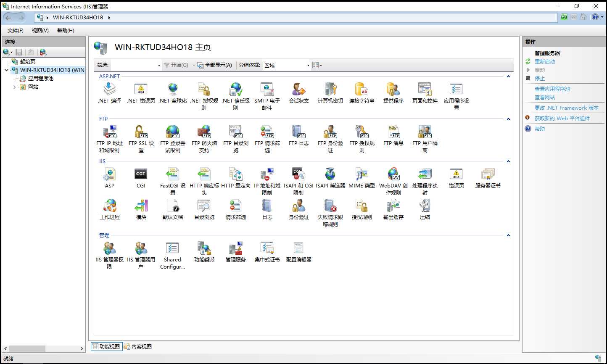Collapse the 管理 group section
Viewport: 607px width, 364px height.
coord(508,235)
